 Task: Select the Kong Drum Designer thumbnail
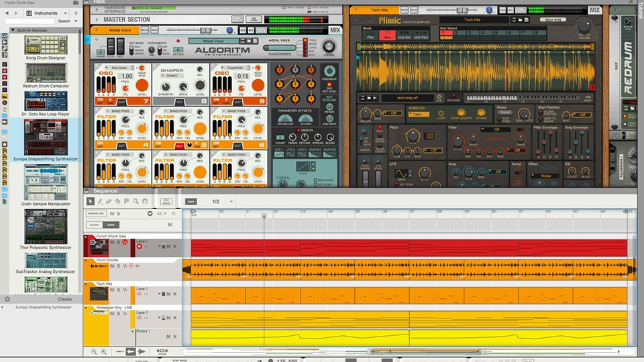(46, 45)
